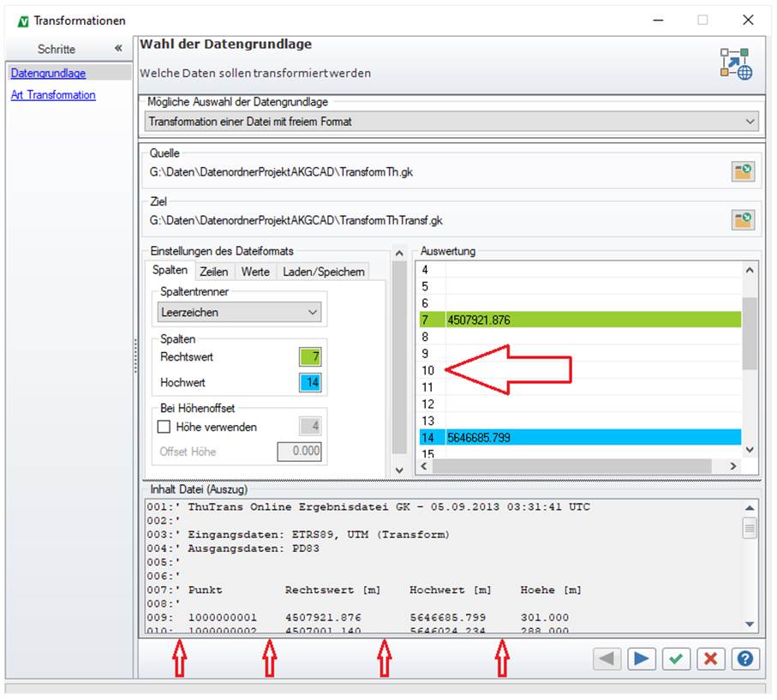Click the Quelle file path TransformTh.gk

coord(282,172)
